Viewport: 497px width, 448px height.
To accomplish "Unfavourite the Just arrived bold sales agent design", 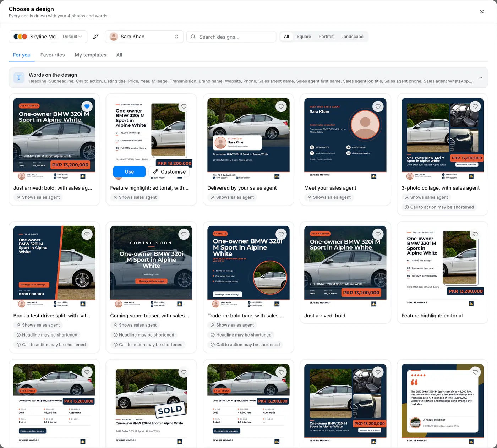I will tap(87, 106).
